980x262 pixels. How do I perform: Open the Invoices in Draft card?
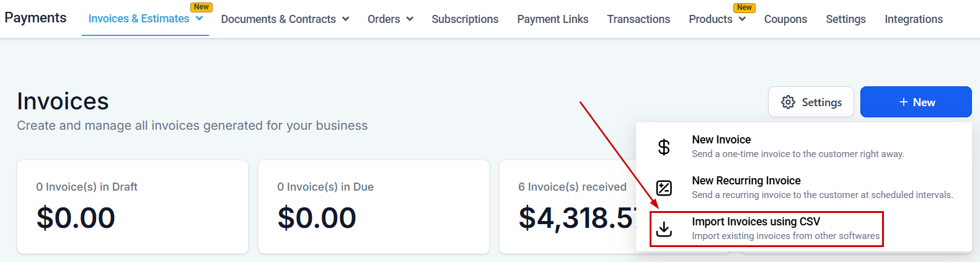(133, 207)
